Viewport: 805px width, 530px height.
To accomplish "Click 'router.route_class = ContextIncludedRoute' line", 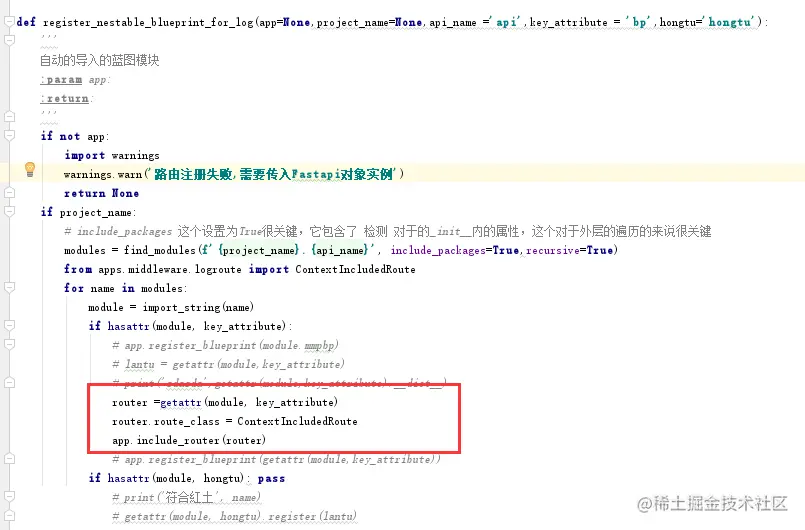I will (235, 421).
